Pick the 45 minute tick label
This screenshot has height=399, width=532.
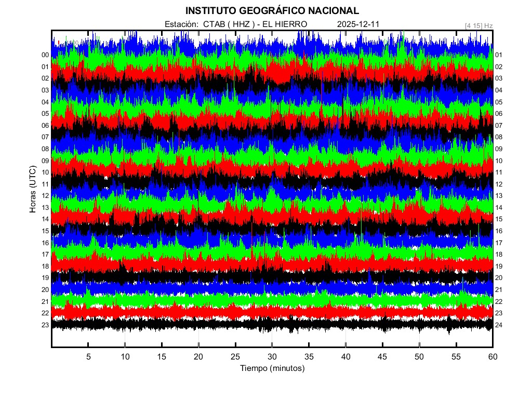coord(382,357)
